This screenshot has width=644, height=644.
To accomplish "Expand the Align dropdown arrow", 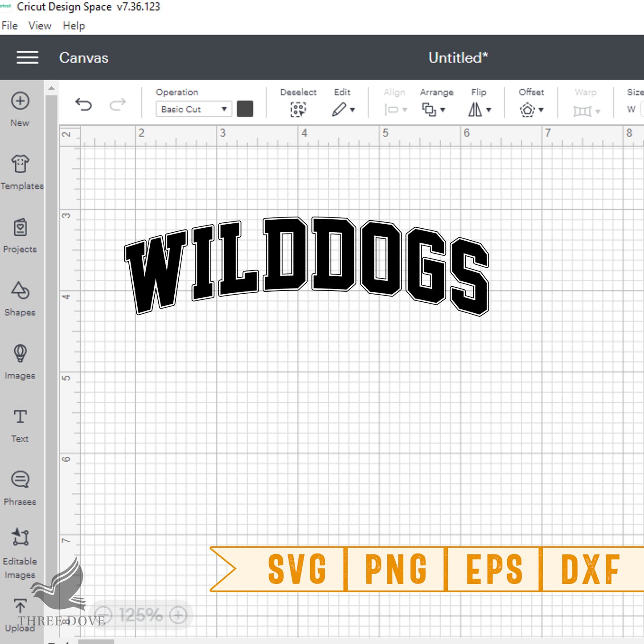I will (405, 110).
